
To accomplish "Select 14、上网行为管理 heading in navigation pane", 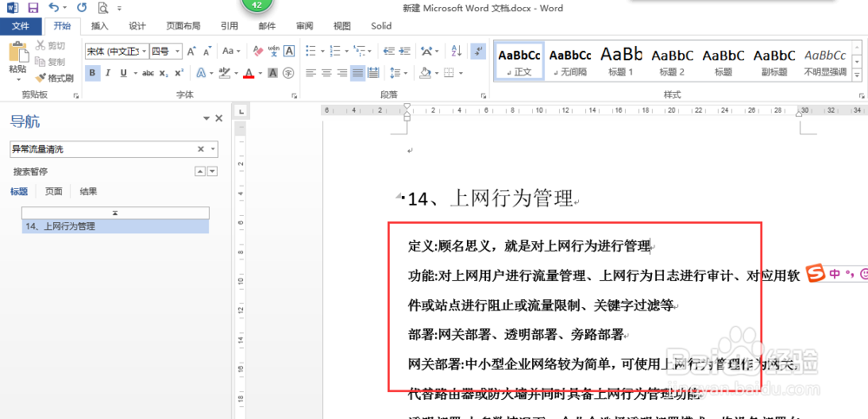I will (115, 226).
